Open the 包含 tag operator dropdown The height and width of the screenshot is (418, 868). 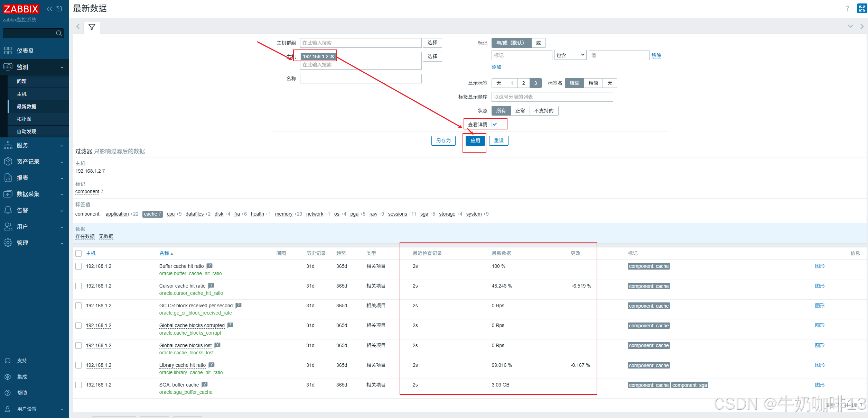tap(570, 55)
